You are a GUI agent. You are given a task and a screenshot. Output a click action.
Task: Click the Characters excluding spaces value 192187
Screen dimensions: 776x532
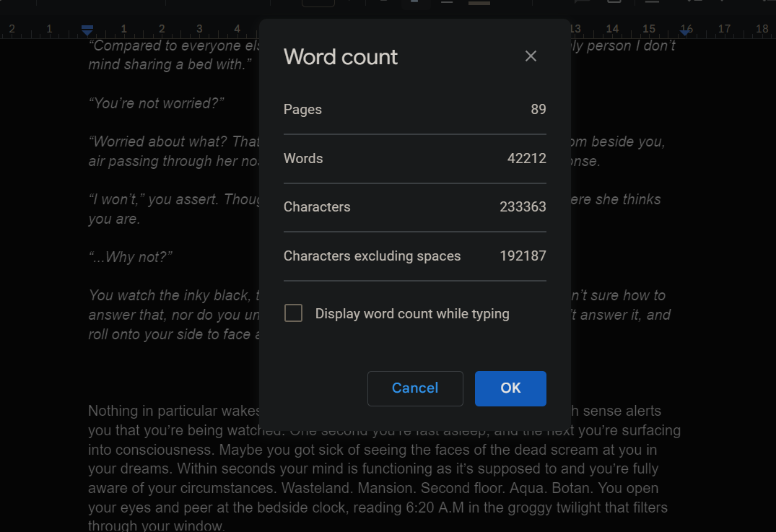[523, 256]
